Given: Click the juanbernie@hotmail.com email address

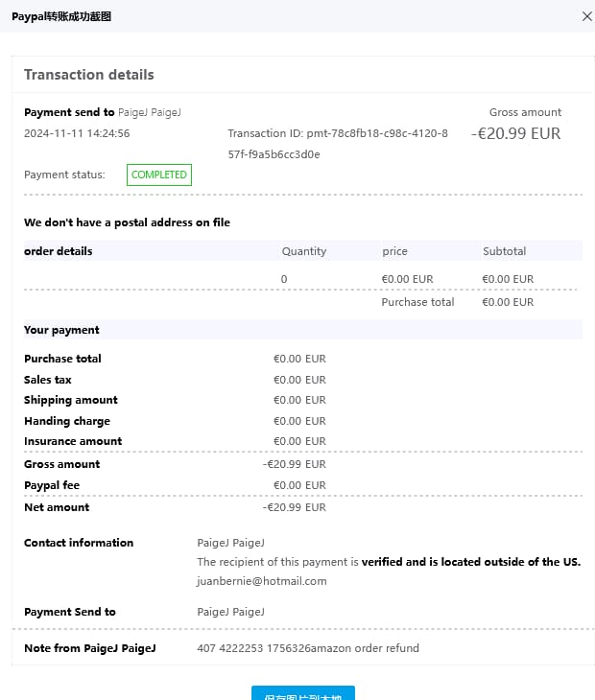Looking at the screenshot, I should (x=261, y=581).
